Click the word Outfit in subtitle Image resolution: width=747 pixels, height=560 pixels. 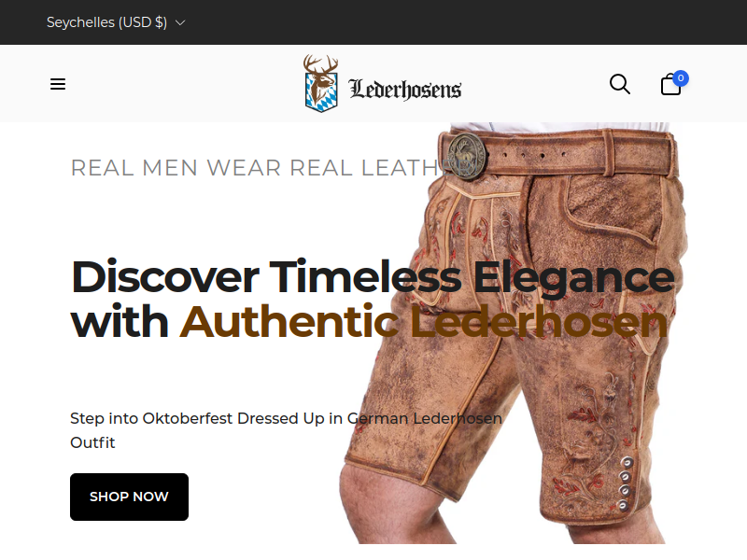pos(92,442)
